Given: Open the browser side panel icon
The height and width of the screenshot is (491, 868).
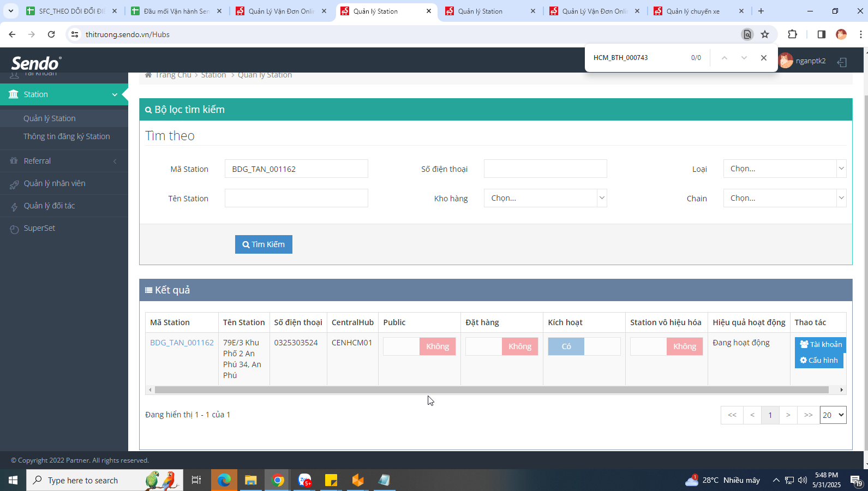Looking at the screenshot, I should 821,34.
